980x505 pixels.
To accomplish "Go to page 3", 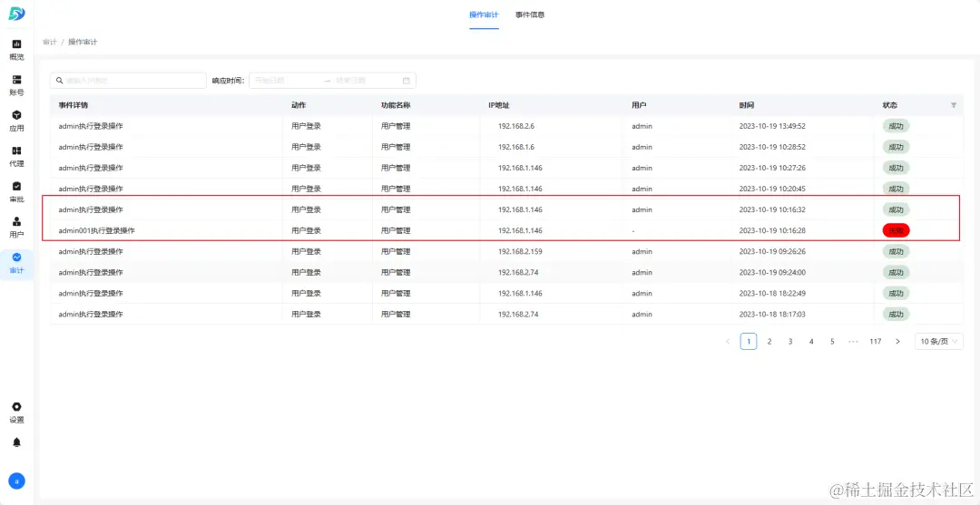I will pyautogui.click(x=790, y=342).
